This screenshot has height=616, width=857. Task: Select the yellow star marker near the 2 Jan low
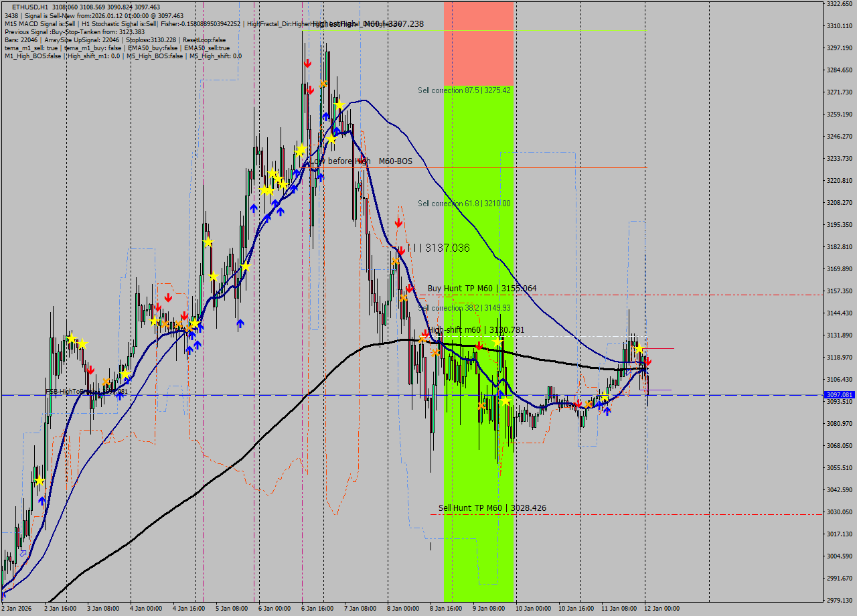(40, 481)
